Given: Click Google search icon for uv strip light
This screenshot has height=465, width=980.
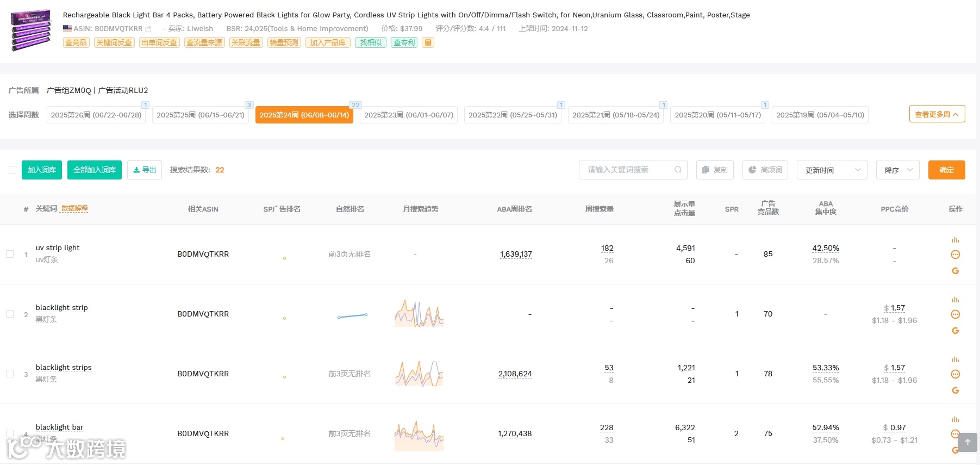Looking at the screenshot, I should point(955,271).
